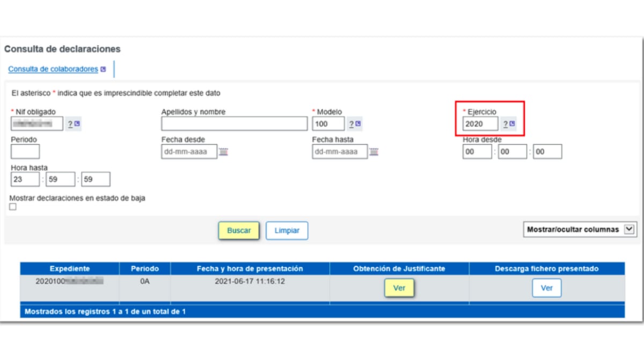
Task: Select expediente number starting 2020100
Action: (x=69, y=281)
